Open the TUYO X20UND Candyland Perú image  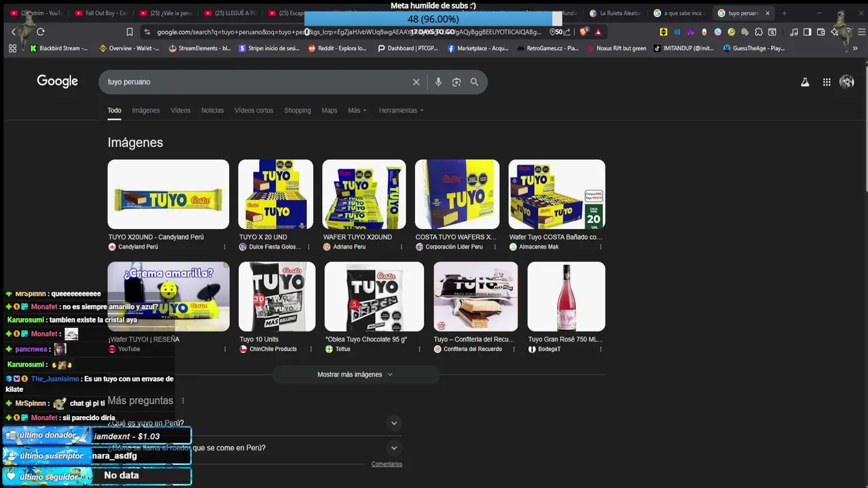tap(168, 195)
